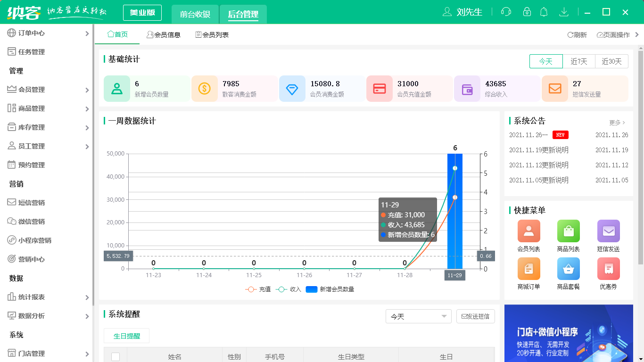The height and width of the screenshot is (362, 644).
Task: Expand 会员管理 in the sidebar
Action: [x=47, y=90]
